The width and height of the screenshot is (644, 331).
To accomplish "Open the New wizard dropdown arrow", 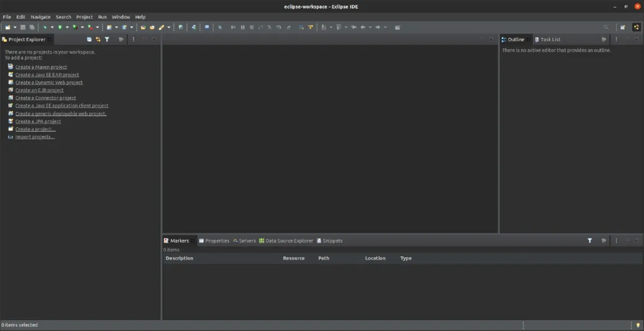I will [15, 27].
